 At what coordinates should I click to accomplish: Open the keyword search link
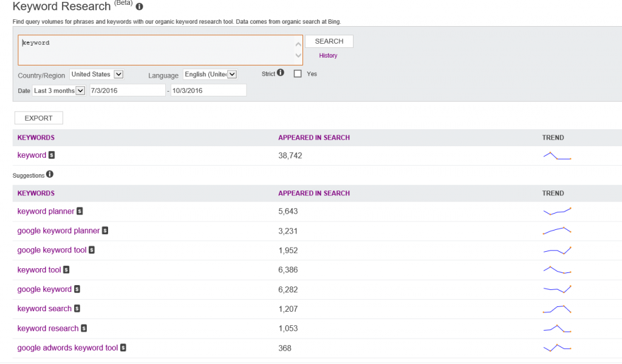point(44,309)
